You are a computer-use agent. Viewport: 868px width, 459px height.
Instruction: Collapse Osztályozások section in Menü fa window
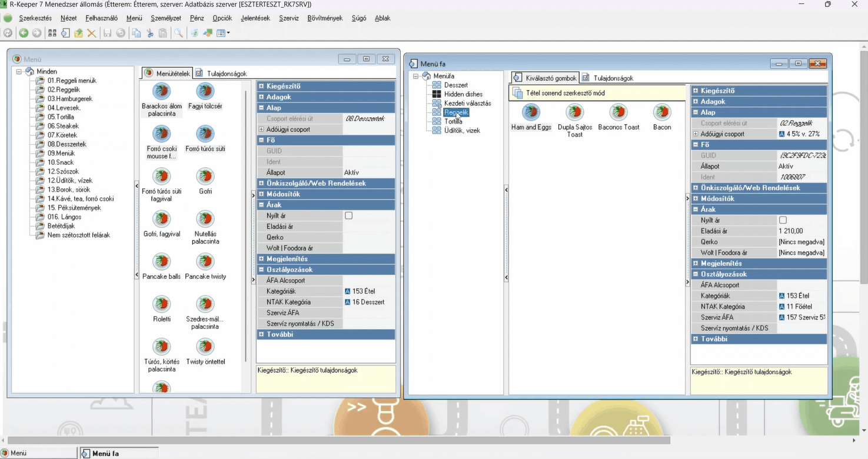(696, 274)
